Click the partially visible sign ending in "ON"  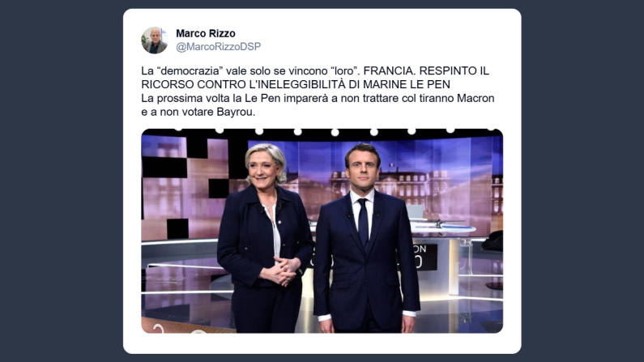424,257
